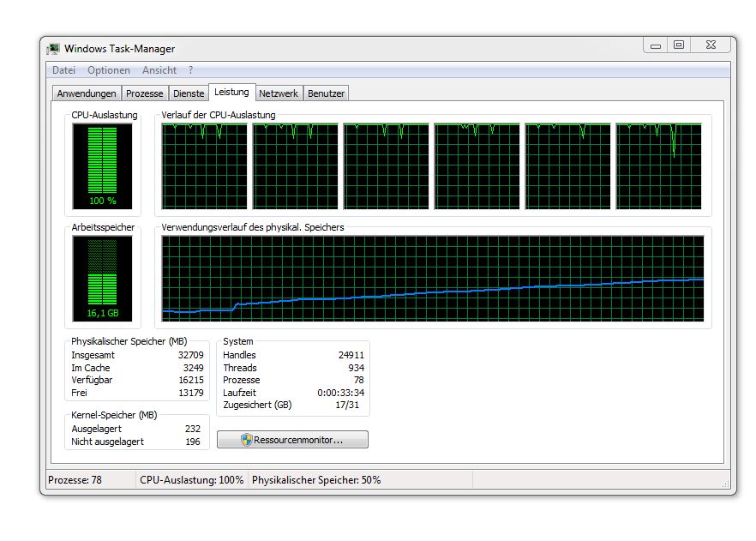Switch to the Prozesse tab

point(144,93)
